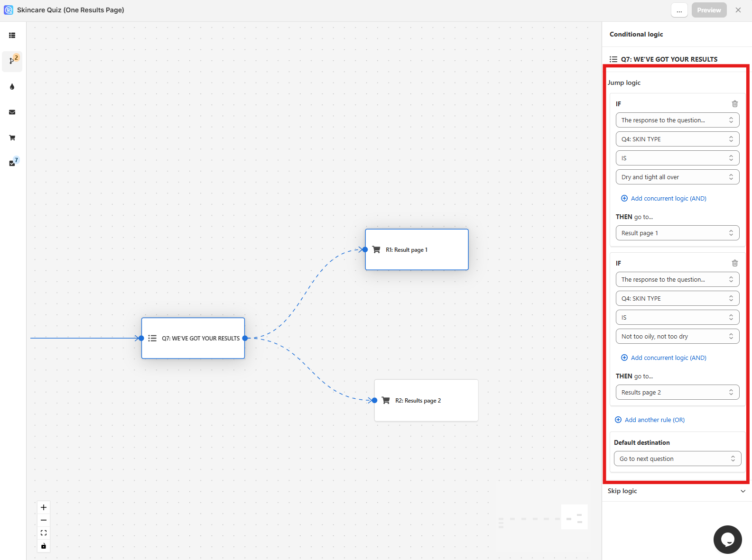This screenshot has height=560, width=752.
Task: Click the canvas minimap
Action: (x=542, y=517)
